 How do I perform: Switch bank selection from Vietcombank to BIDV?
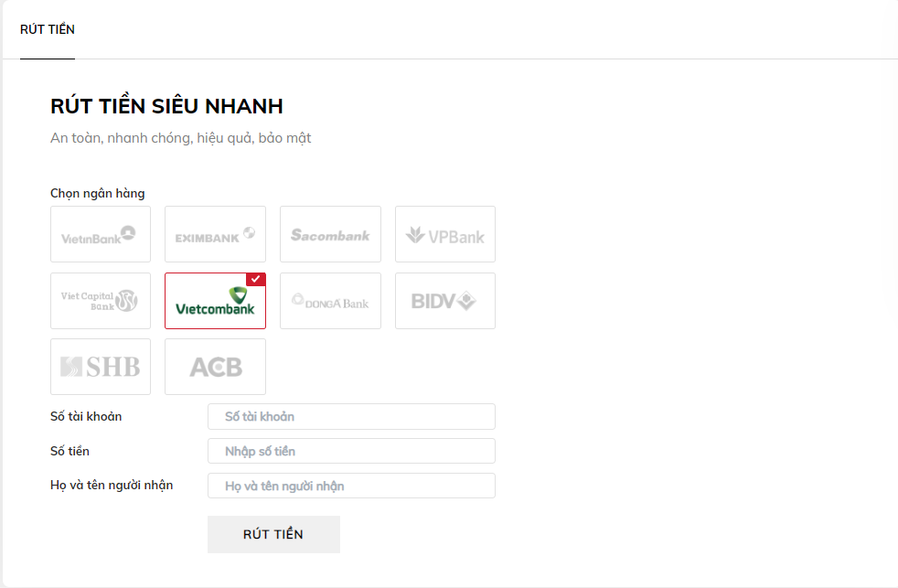(445, 301)
